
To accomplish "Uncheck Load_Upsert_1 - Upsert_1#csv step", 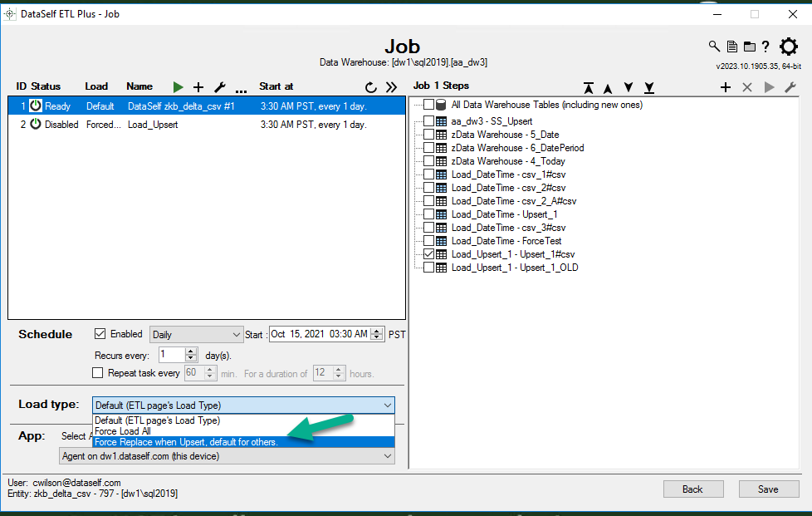I will click(429, 254).
